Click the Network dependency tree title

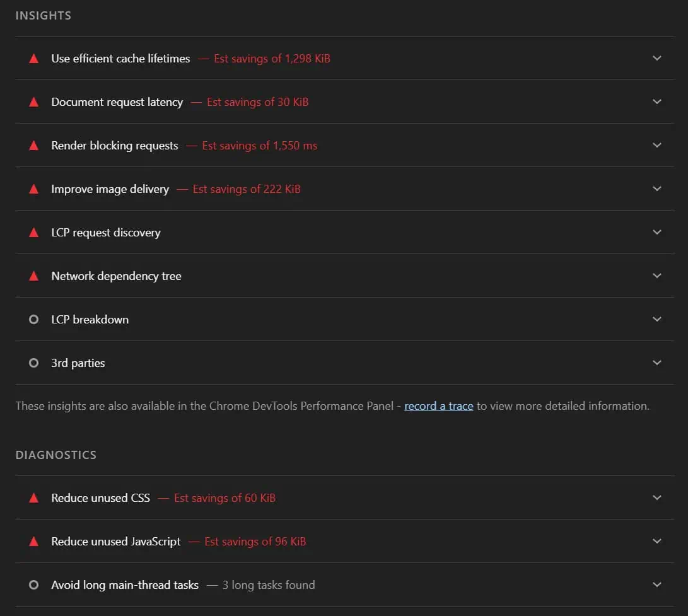[x=116, y=276]
